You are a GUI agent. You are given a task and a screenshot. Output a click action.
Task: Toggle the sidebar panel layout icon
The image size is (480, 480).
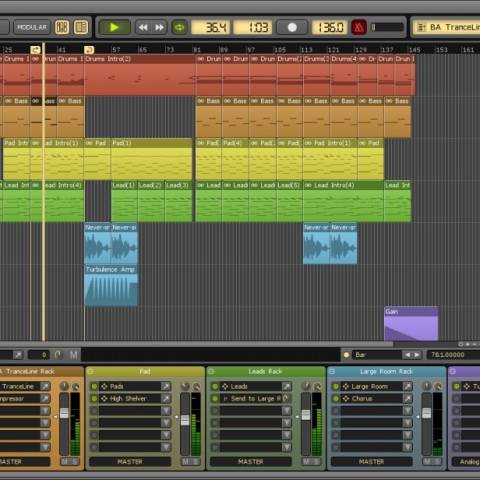point(81,27)
